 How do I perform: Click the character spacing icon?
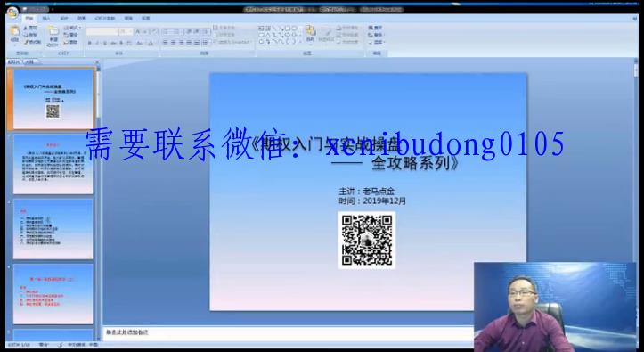129,43
